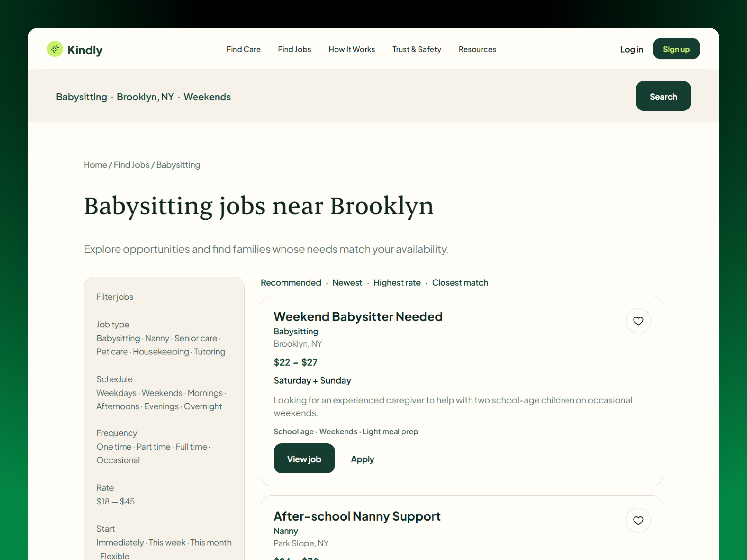Click the $18 — $45 rate range
The height and width of the screenshot is (560, 747).
116,501
